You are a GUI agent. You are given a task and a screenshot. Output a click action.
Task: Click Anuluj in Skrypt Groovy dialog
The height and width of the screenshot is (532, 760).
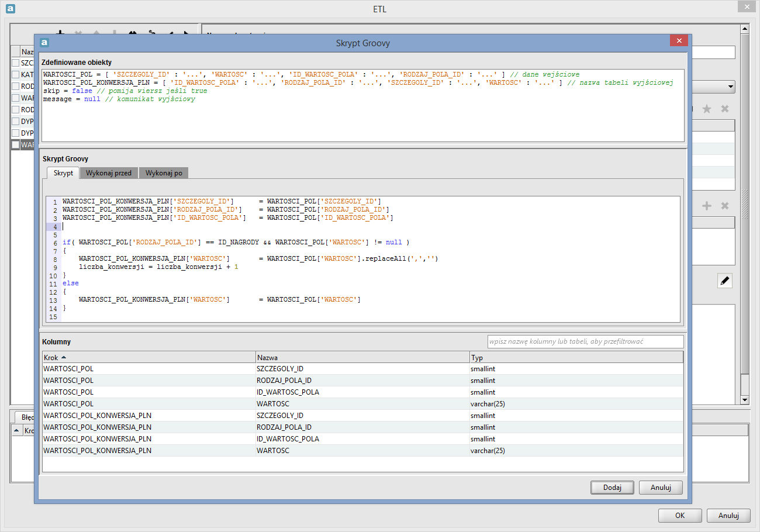[x=661, y=487]
